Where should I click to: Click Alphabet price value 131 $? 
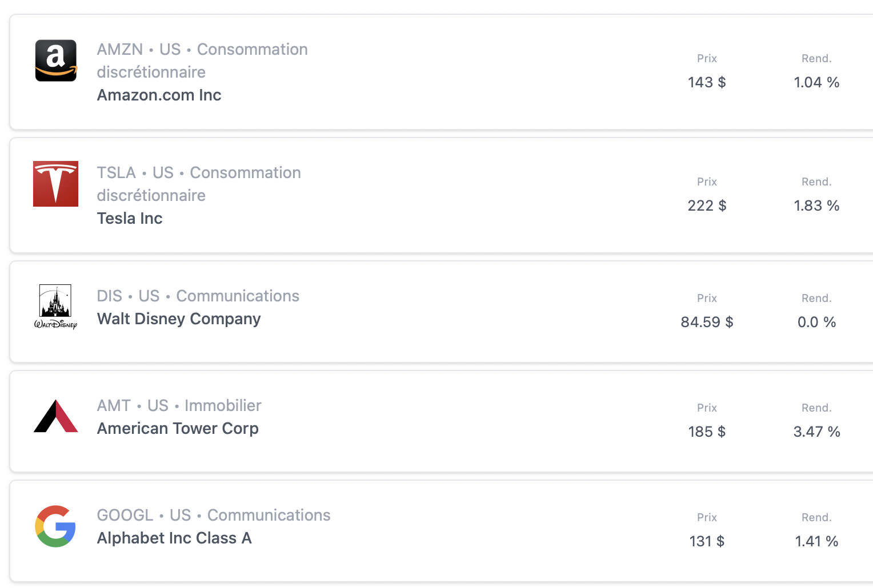(707, 541)
